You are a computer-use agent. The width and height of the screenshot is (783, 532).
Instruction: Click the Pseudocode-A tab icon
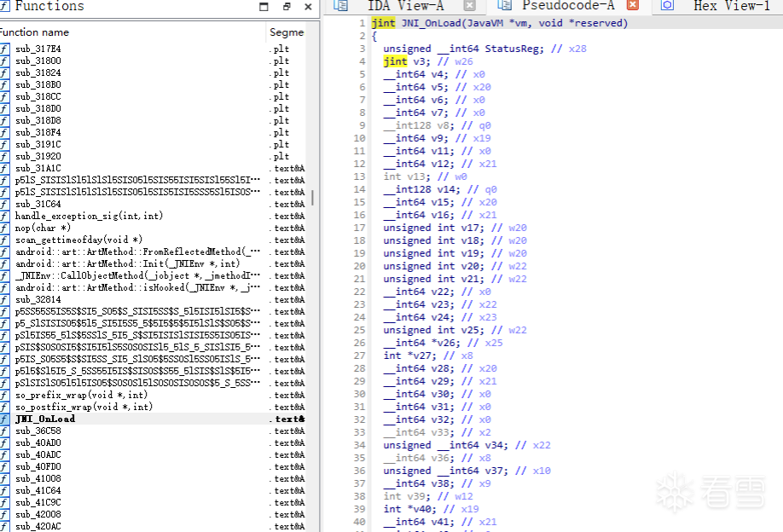pyautogui.click(x=505, y=5)
